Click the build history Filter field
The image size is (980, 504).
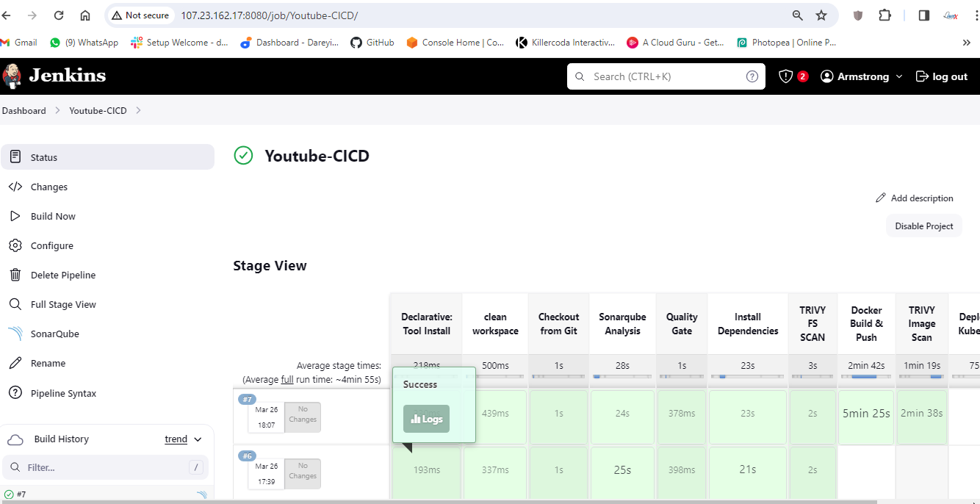pyautogui.click(x=103, y=467)
